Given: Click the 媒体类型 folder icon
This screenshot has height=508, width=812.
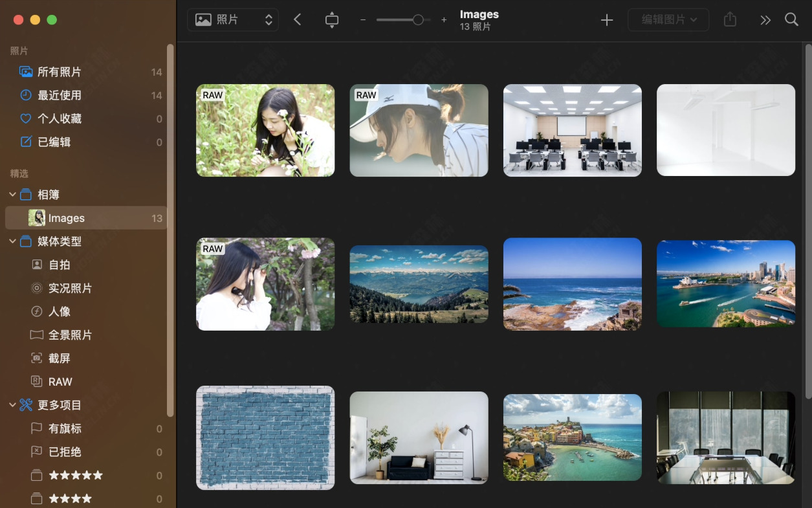Looking at the screenshot, I should [26, 241].
